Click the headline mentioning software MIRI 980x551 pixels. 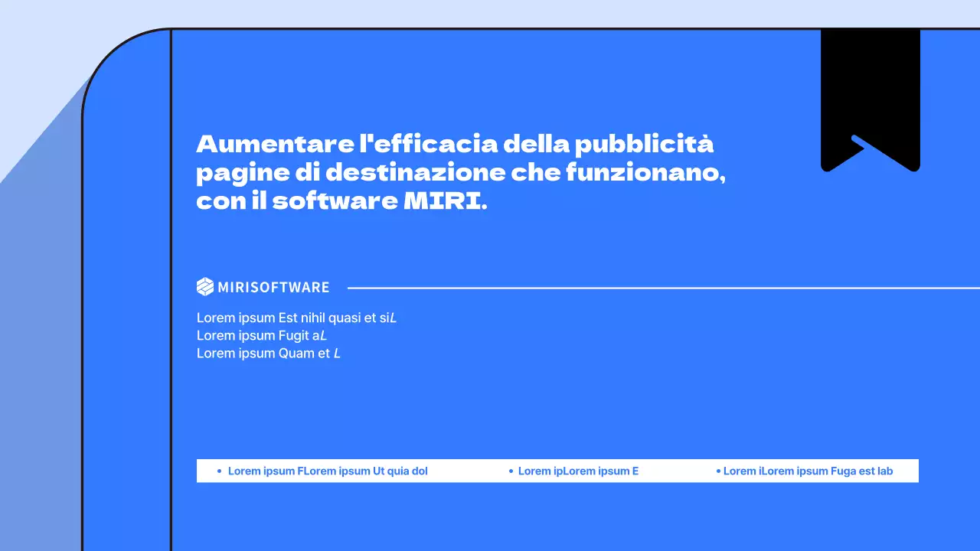pos(459,172)
